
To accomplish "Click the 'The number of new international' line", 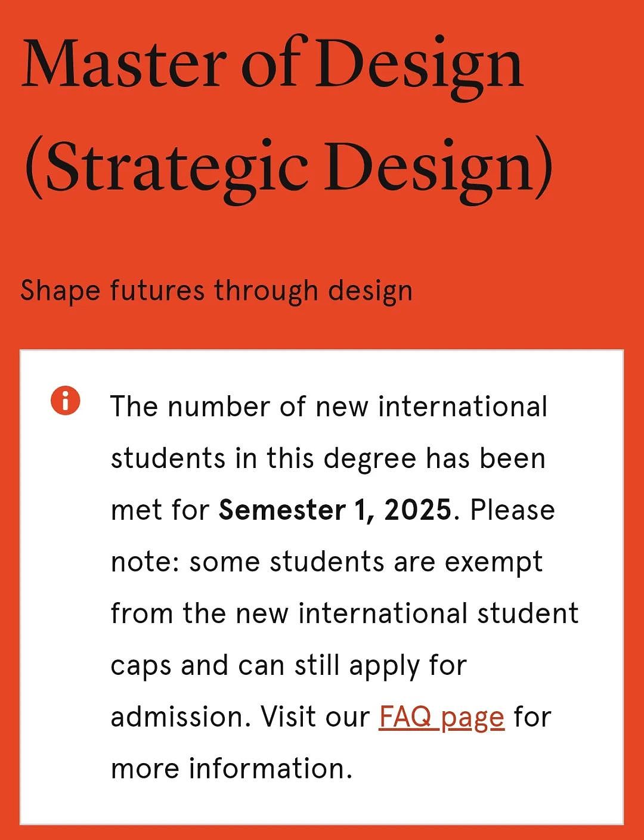I will pos(329,407).
